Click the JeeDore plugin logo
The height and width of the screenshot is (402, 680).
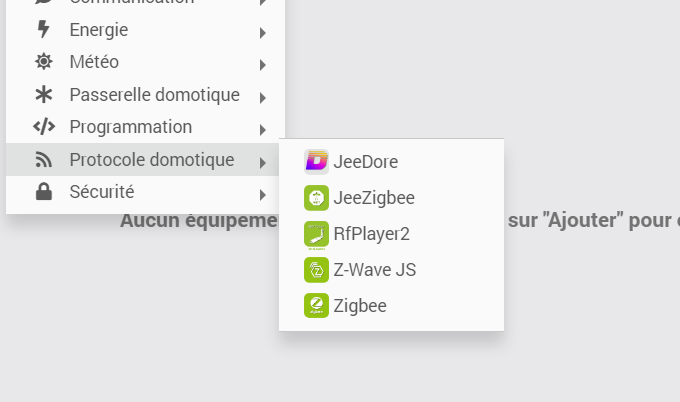coord(316,161)
